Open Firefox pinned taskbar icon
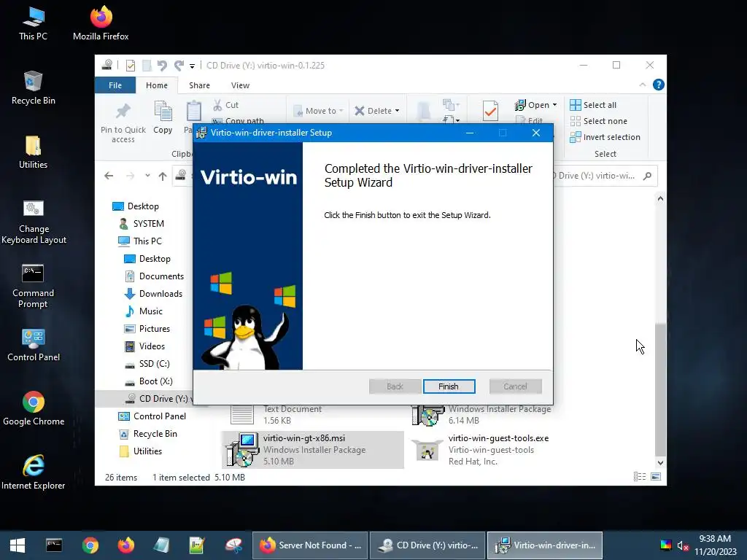747x560 pixels. 125,545
